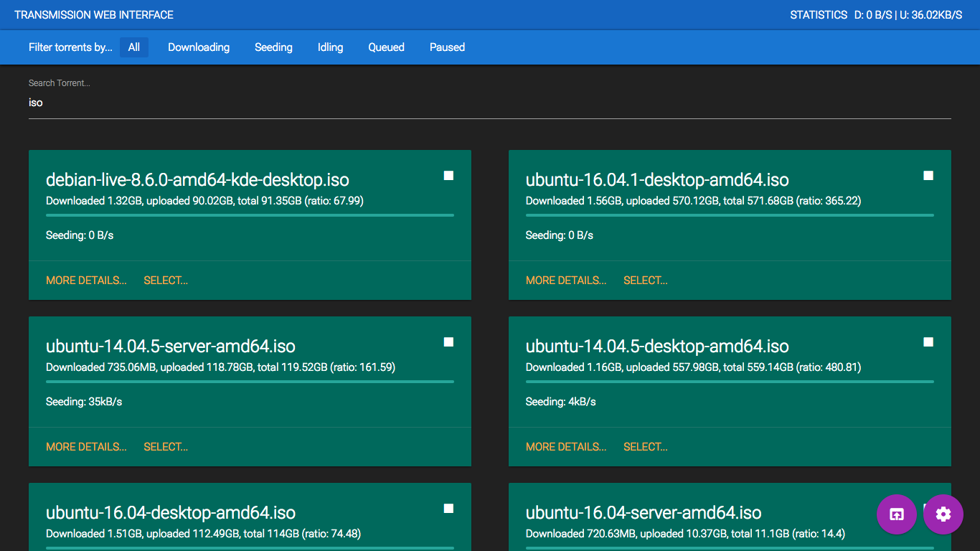Click Select on ubuntu-14.04.5-desktop card

[646, 447]
